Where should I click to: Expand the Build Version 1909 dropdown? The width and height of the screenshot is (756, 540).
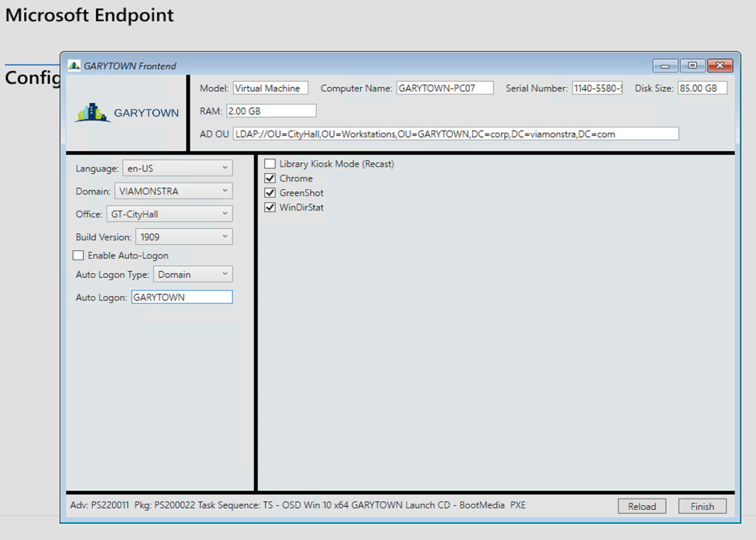pos(184,237)
